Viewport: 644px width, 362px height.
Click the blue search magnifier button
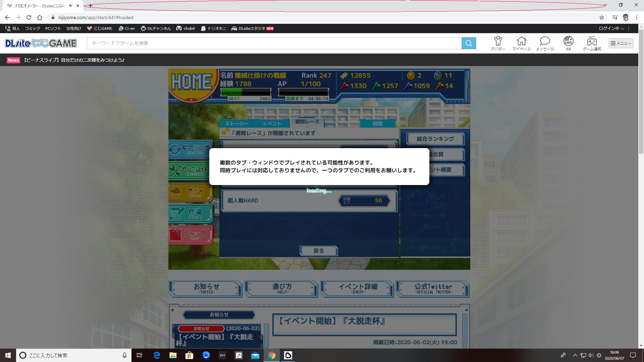[x=469, y=43]
